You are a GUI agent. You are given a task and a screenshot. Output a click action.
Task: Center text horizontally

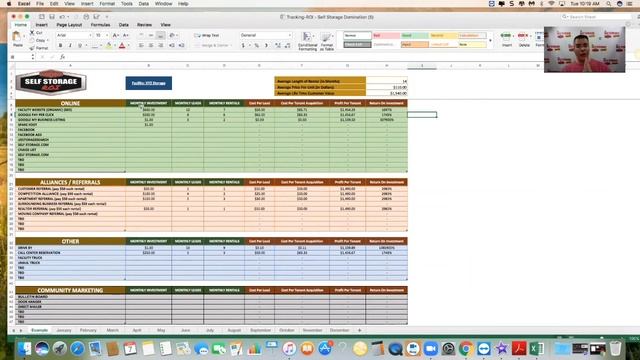(x=151, y=46)
